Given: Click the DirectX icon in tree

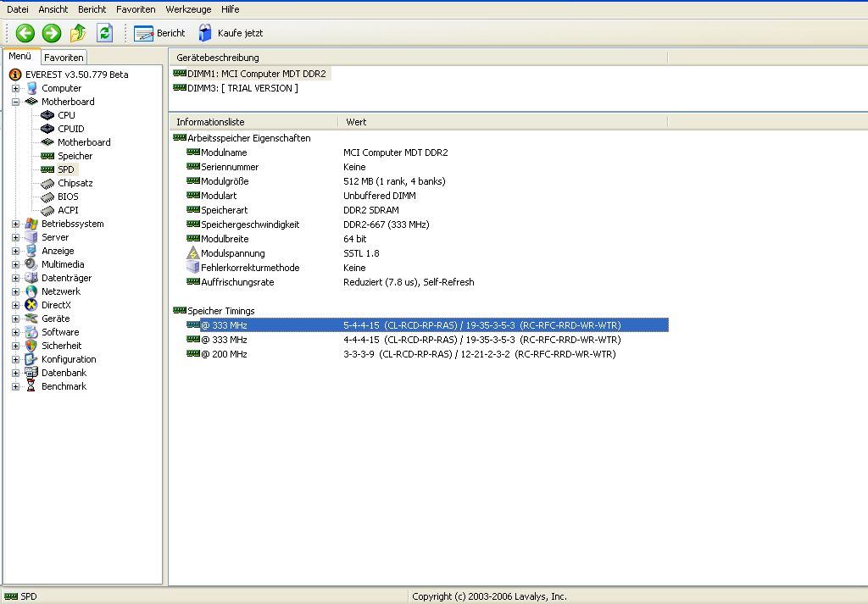Looking at the screenshot, I should [31, 305].
